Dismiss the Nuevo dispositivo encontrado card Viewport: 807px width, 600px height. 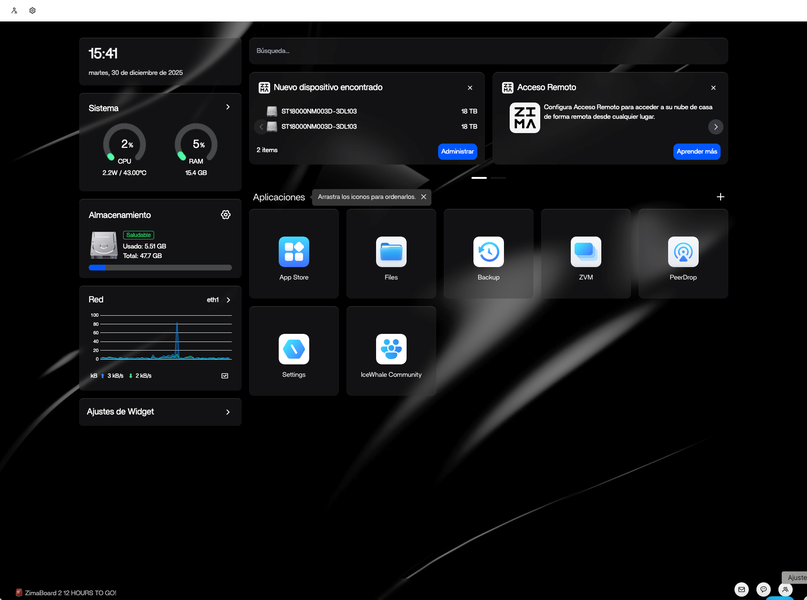point(470,88)
